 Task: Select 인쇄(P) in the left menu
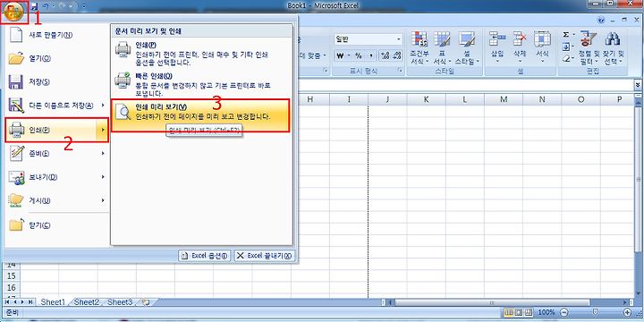(x=56, y=130)
